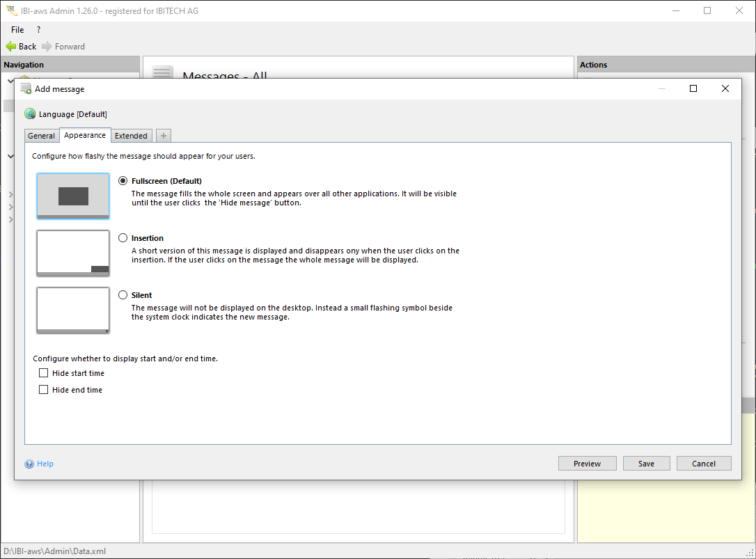Image resolution: width=756 pixels, height=559 pixels.
Task: Switch to the General tab
Action: pyautogui.click(x=42, y=136)
